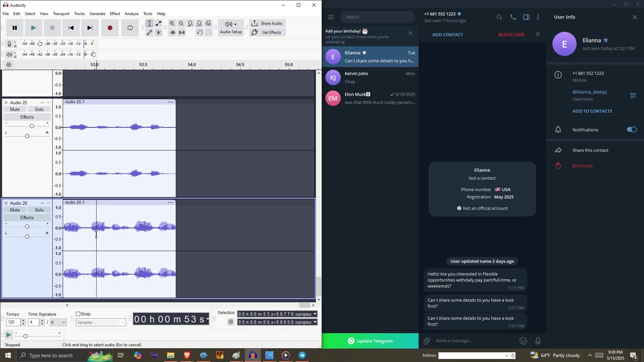Solo the Audio 25 track
This screenshot has height=362, width=644.
[39, 109]
